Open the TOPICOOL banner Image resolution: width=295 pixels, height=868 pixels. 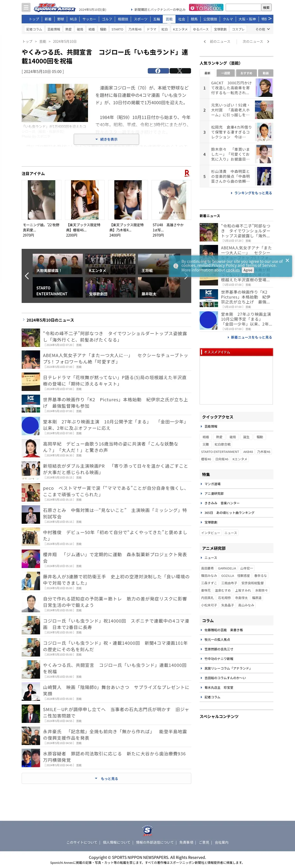click(206, 7)
